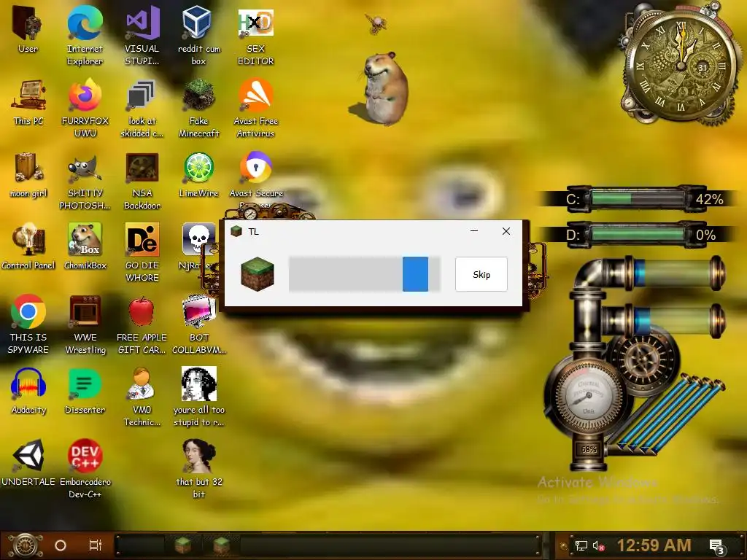Screen dimensions: 747x560
Task: Open the WWE Wrestling icon
Action: pos(85,324)
